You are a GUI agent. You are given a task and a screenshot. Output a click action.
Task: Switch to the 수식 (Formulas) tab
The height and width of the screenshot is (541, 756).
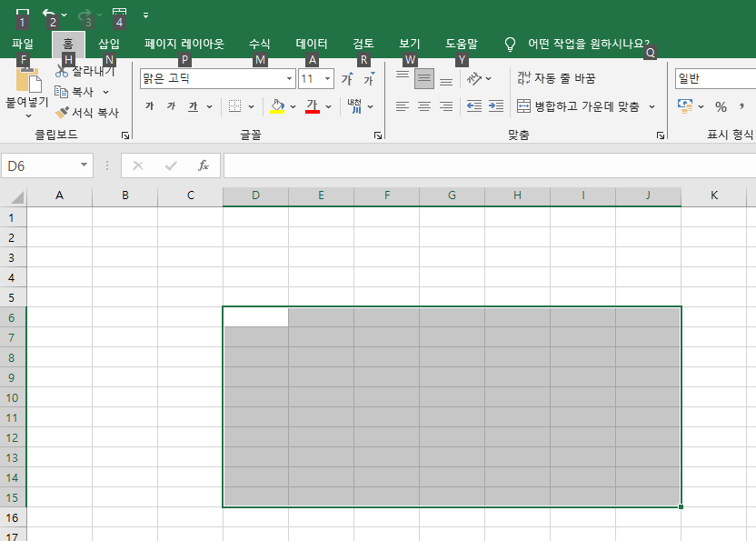(259, 44)
